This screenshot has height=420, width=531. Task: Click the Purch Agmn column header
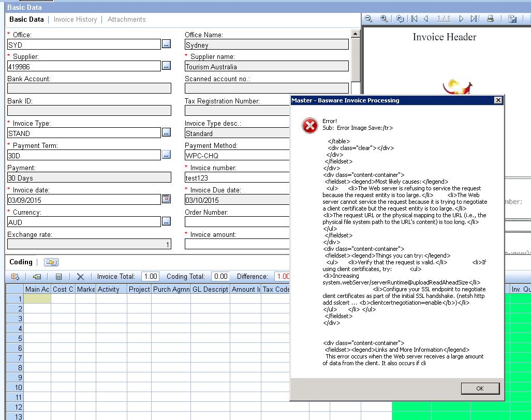pyautogui.click(x=171, y=289)
